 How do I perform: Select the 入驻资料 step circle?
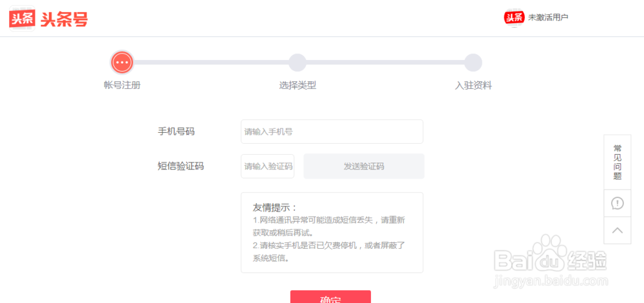(x=473, y=63)
